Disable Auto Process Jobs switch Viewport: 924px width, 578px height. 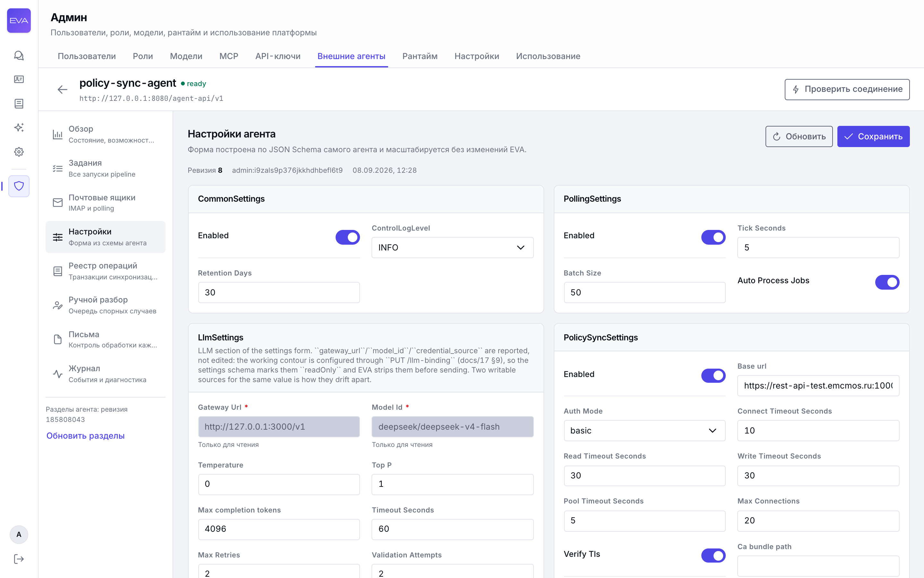887,282
